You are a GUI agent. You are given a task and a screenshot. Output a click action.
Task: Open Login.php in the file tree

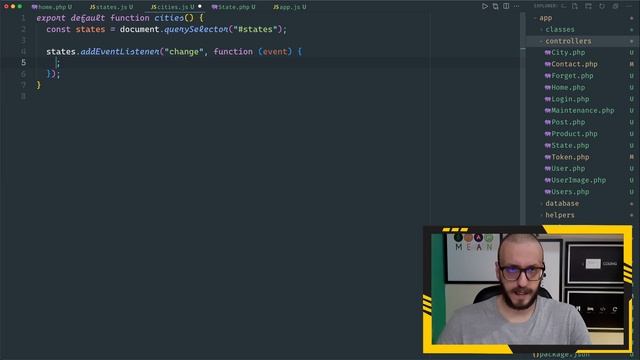pos(570,99)
